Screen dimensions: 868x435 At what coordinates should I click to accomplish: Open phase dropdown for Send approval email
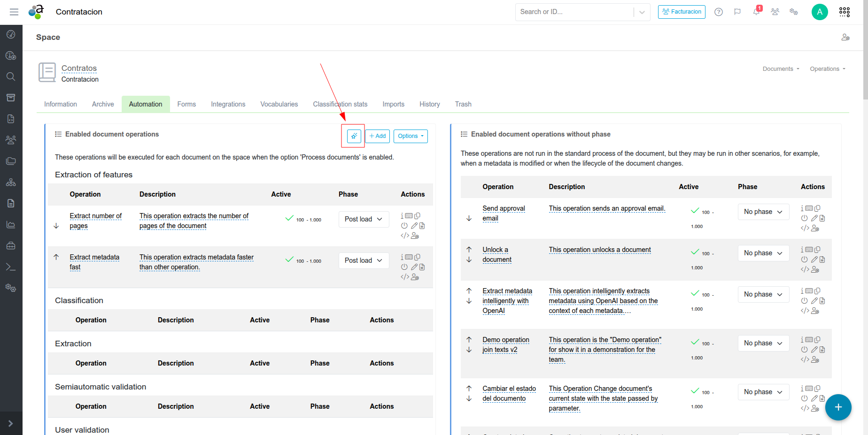click(x=763, y=212)
